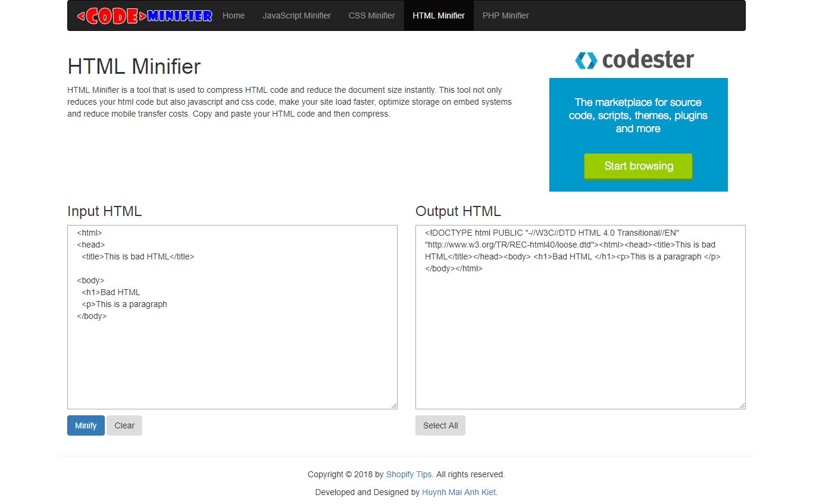
Task: Open the Shopify Tips link
Action: (409, 474)
